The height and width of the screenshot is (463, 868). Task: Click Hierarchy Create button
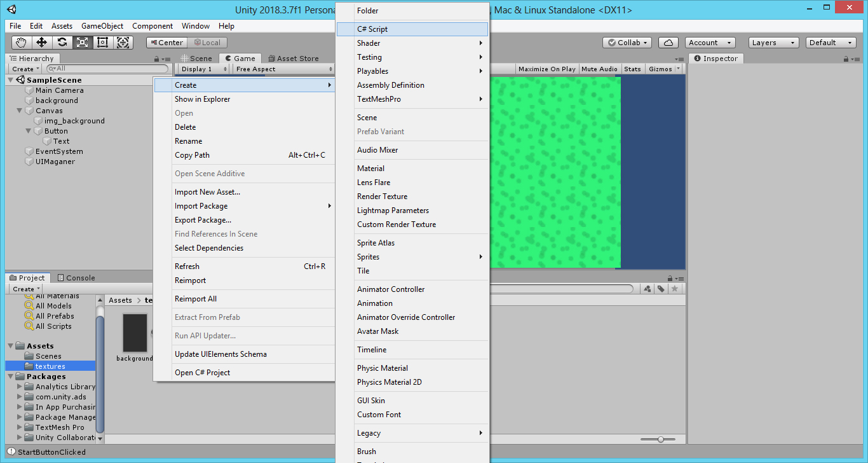click(25, 69)
